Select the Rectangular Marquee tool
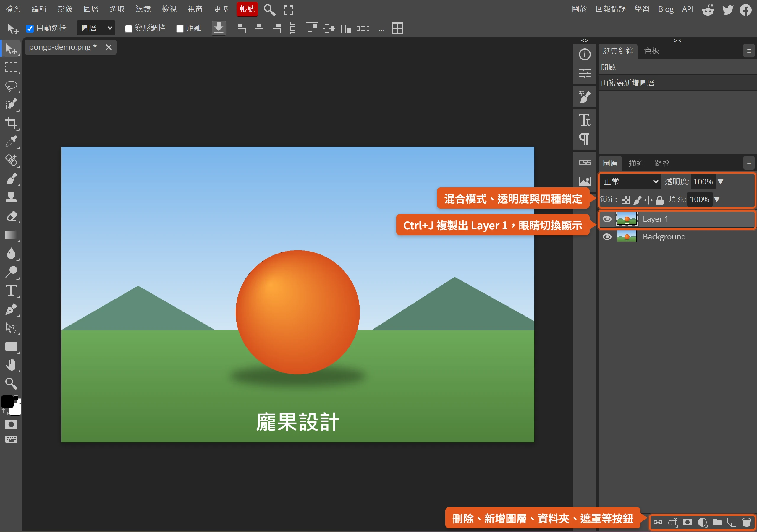This screenshot has height=532, width=757. click(x=11, y=67)
